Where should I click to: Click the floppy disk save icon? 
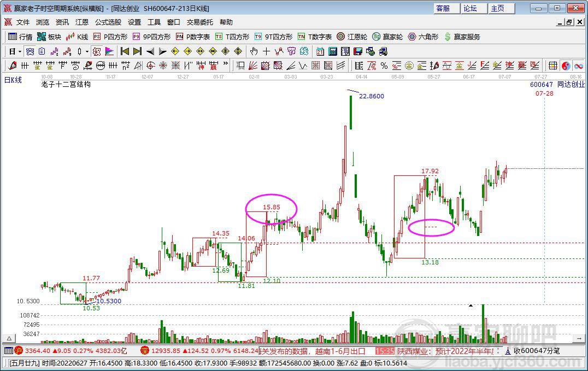[358, 51]
